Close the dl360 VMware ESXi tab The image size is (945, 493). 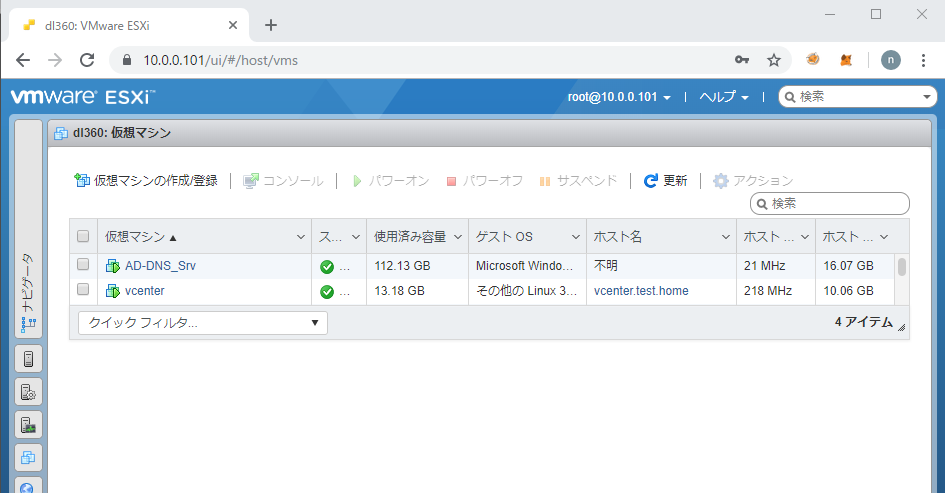point(233,25)
